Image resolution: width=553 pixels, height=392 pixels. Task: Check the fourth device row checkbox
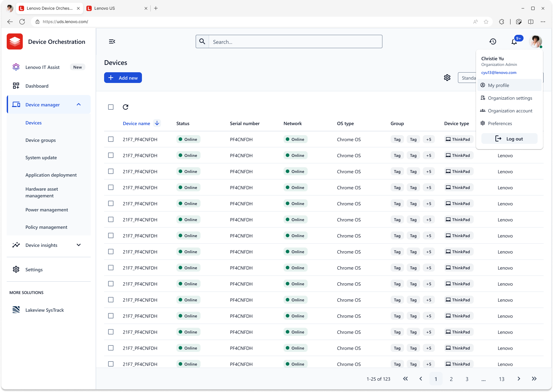click(x=111, y=187)
